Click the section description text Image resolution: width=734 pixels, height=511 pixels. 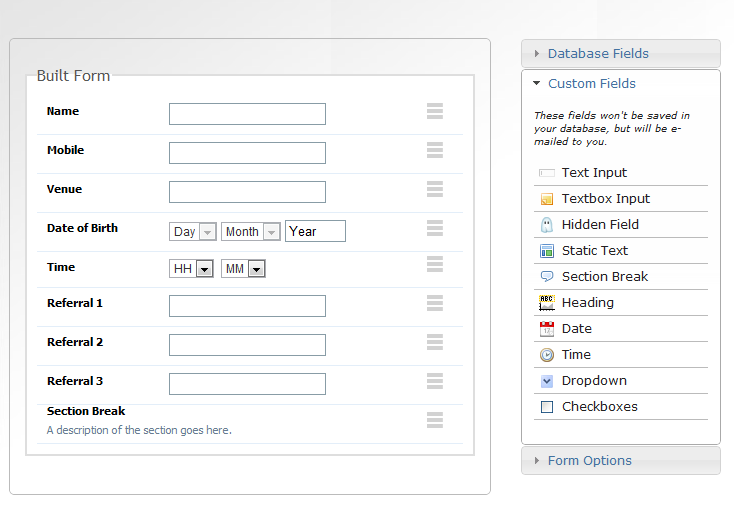139,430
